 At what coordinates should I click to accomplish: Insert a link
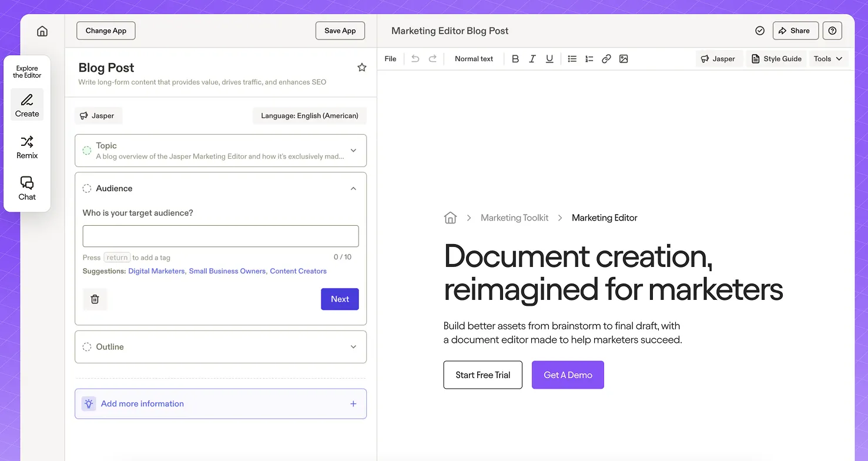click(x=606, y=59)
